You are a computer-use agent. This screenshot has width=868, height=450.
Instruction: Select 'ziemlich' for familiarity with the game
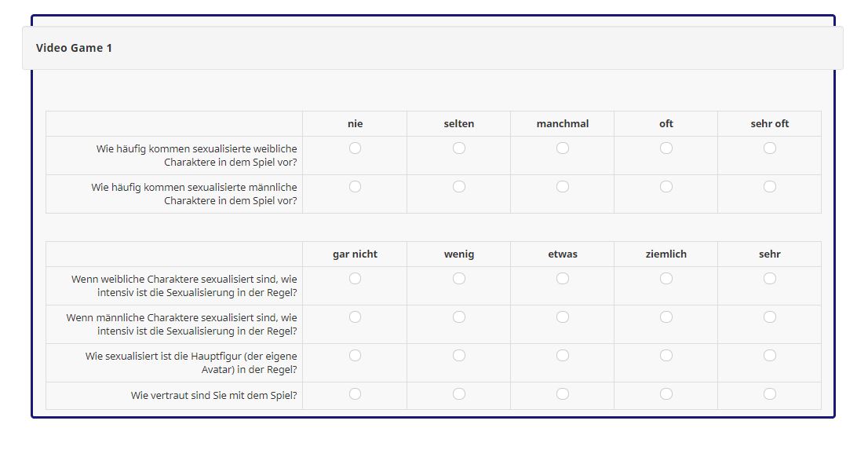coord(666,393)
